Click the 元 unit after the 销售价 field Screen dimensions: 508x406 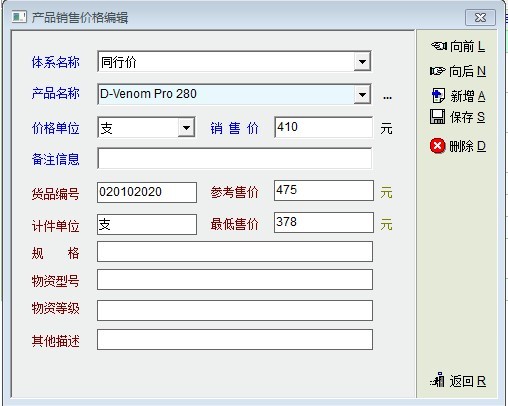click(x=386, y=128)
